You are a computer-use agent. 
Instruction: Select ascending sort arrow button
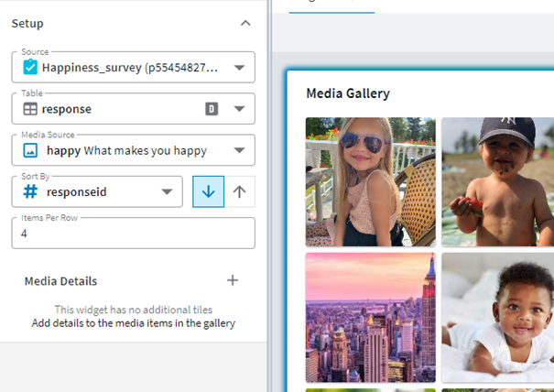pyautogui.click(x=240, y=191)
